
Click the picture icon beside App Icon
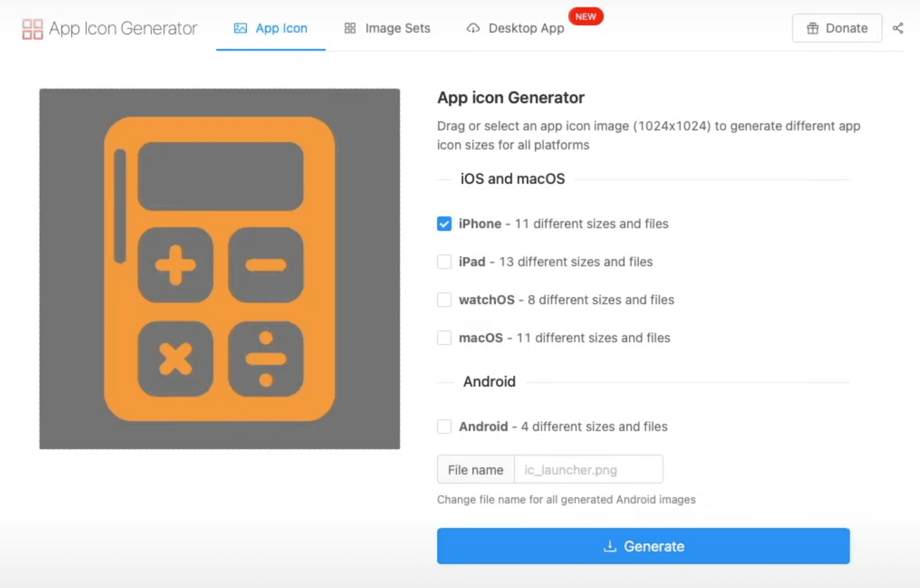click(x=240, y=28)
